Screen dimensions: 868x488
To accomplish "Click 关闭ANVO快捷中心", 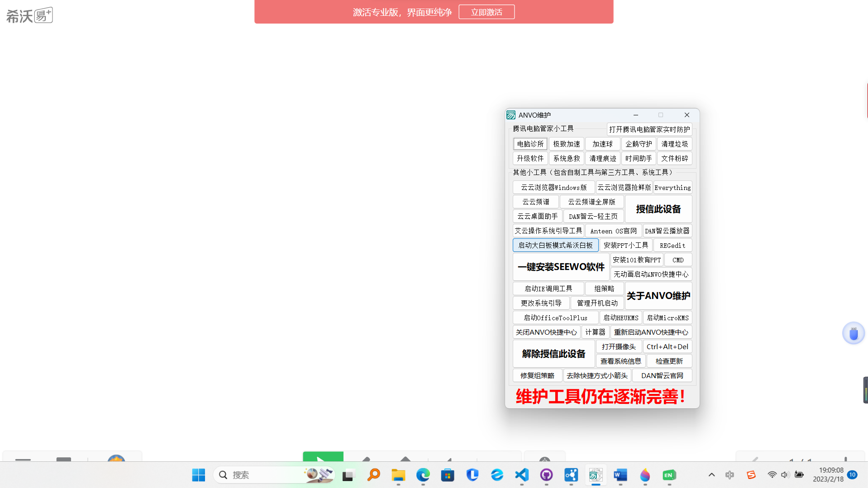I will [x=547, y=332].
